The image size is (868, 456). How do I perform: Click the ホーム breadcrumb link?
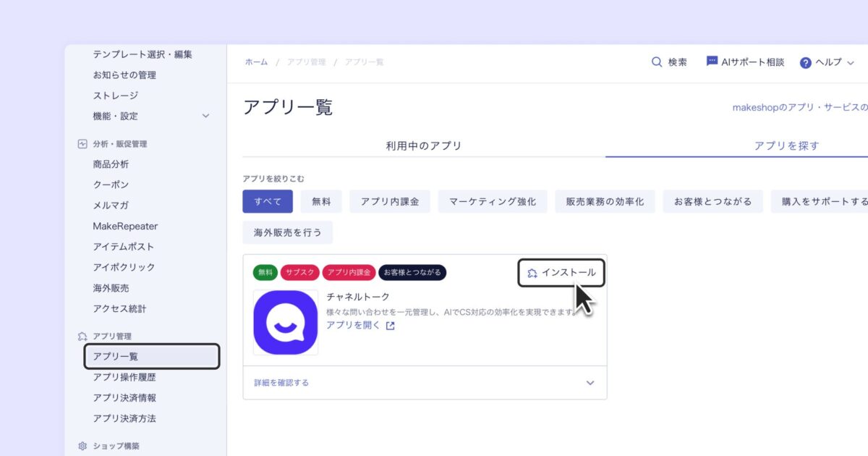tap(256, 62)
